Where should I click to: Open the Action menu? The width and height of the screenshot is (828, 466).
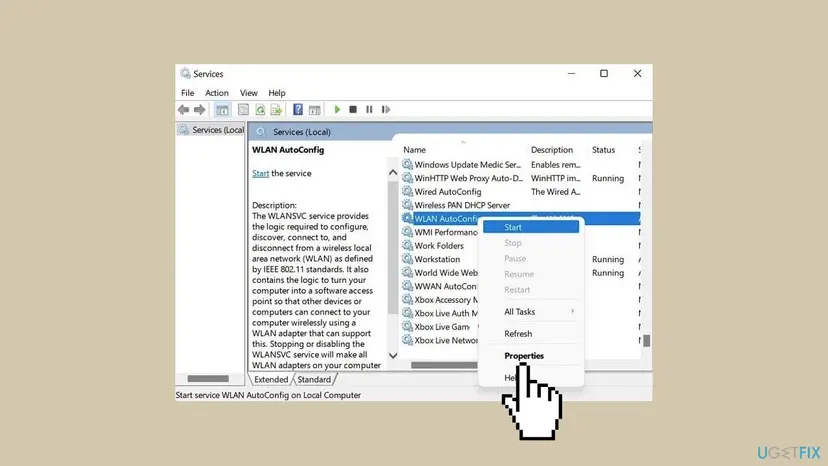(217, 92)
